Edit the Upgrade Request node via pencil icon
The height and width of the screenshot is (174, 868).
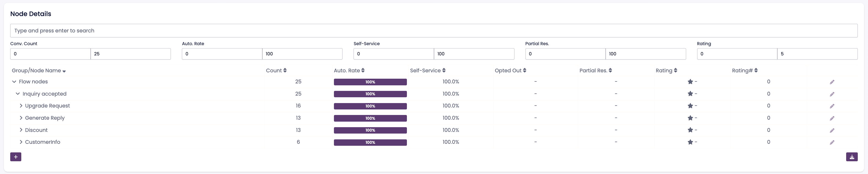[832, 106]
